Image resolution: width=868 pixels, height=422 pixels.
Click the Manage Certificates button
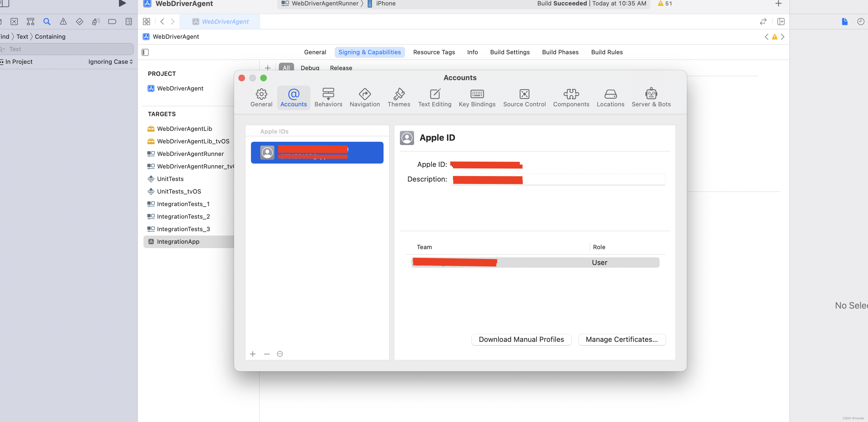coord(621,339)
